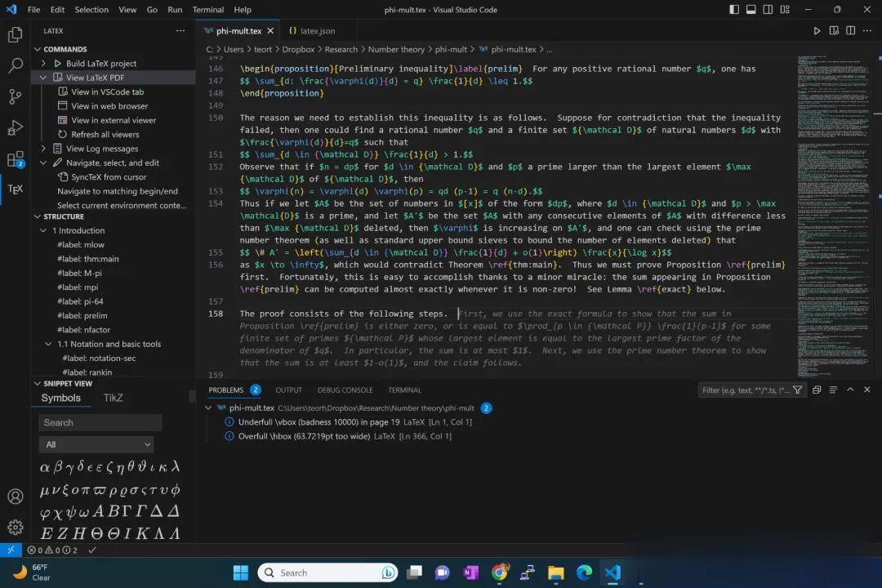Select the TikZ snippet tab
The height and width of the screenshot is (588, 882).
point(113,398)
